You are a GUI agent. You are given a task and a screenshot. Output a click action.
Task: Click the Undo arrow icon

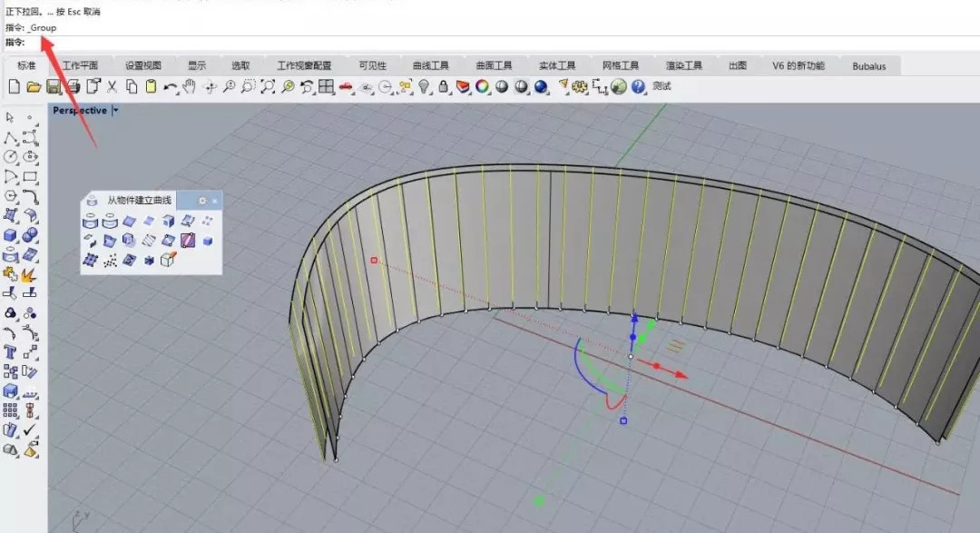coord(170,86)
